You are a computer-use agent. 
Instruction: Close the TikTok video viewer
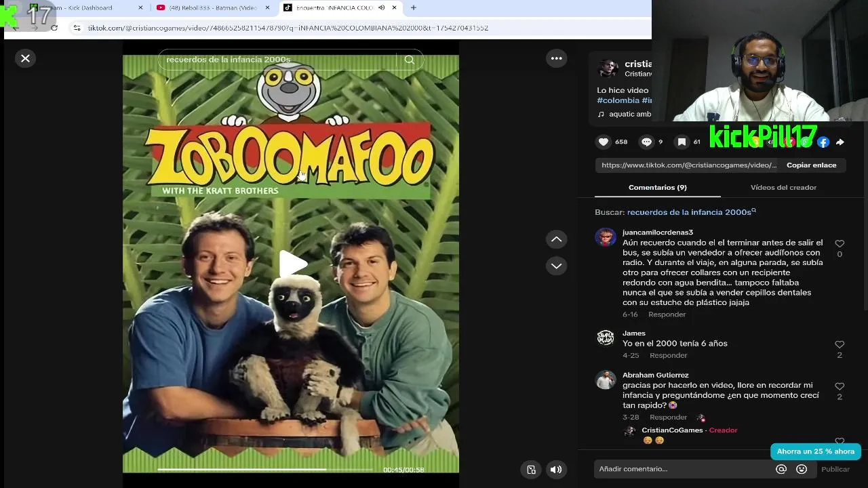25,58
